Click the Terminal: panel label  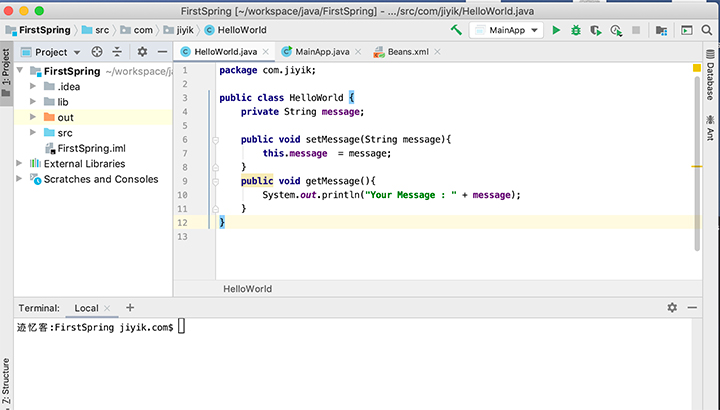click(x=39, y=308)
